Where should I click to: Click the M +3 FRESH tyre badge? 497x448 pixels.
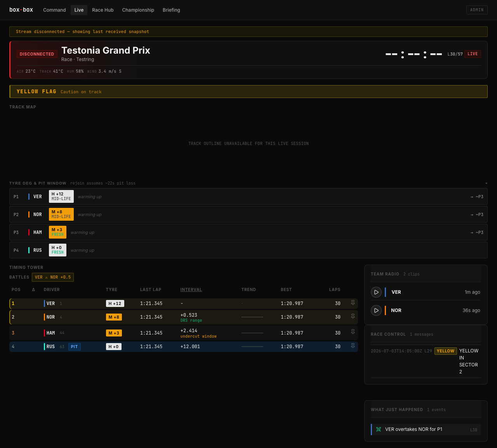[57, 232]
